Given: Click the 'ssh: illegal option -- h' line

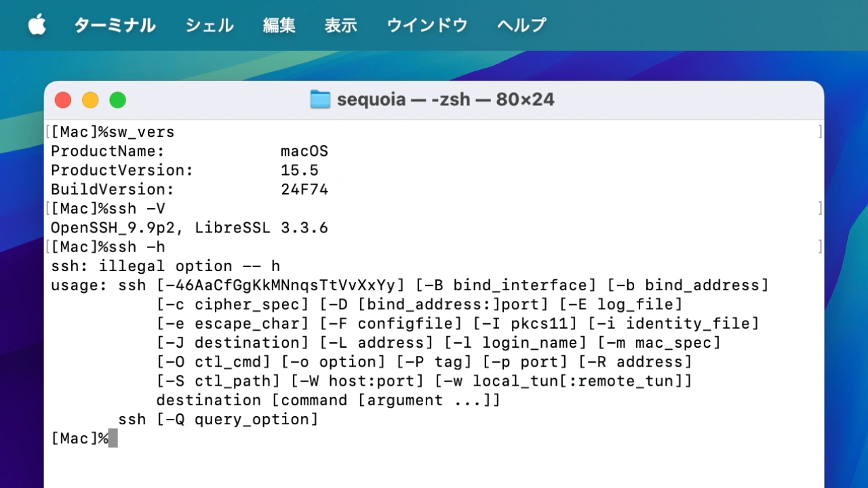Looking at the screenshot, I should tap(165, 266).
